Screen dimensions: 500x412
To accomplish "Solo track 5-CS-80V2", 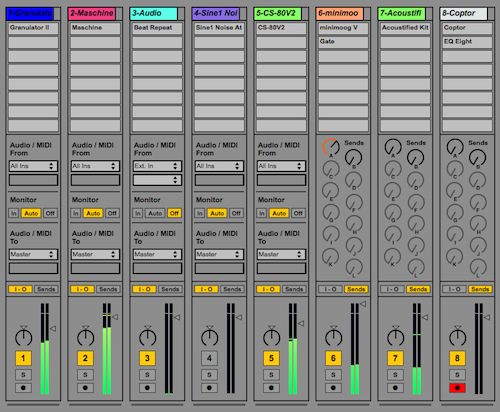I will point(271,375).
